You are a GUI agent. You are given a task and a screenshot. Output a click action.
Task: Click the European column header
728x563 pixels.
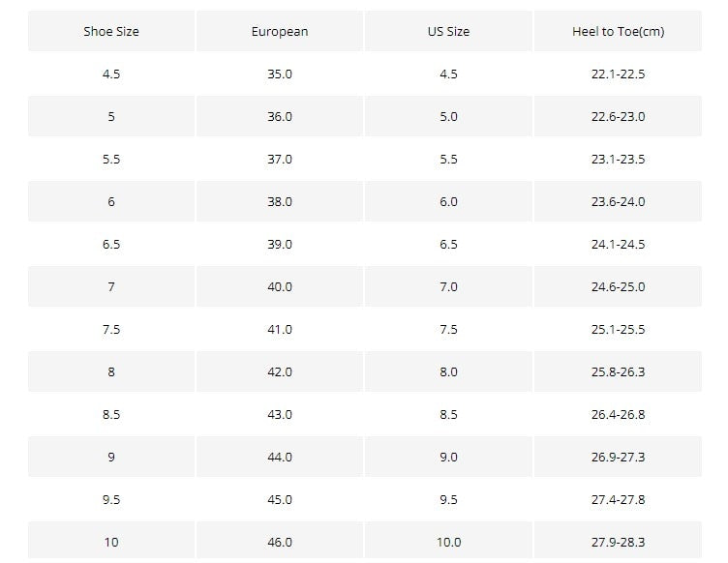pyautogui.click(x=280, y=32)
